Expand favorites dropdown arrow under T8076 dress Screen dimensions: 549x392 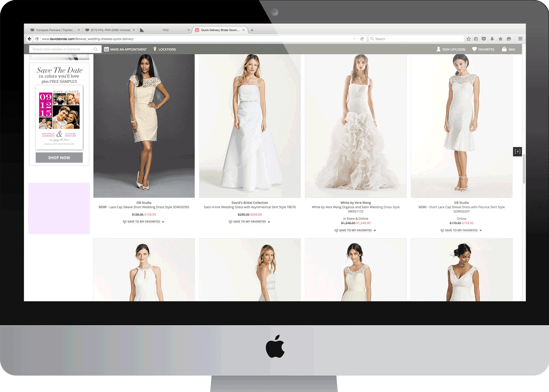point(269,222)
